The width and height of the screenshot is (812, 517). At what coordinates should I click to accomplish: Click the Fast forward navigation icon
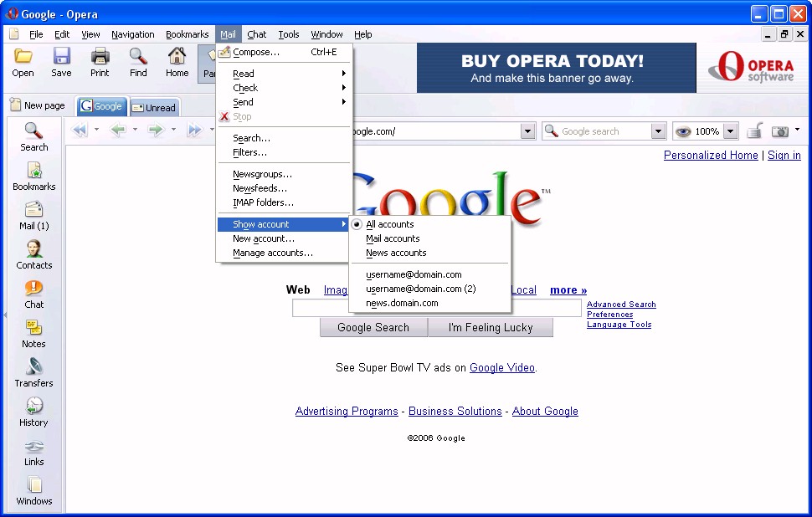(x=195, y=130)
